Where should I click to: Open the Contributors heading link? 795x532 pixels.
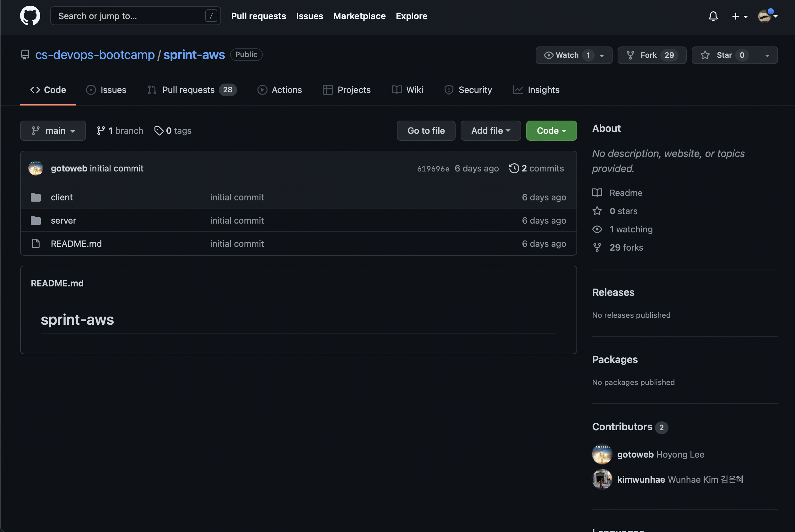tap(630, 427)
